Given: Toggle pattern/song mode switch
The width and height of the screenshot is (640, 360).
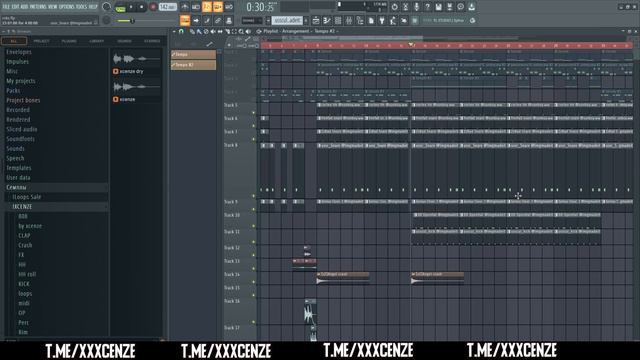Looking at the screenshot, I should tap(120, 8).
